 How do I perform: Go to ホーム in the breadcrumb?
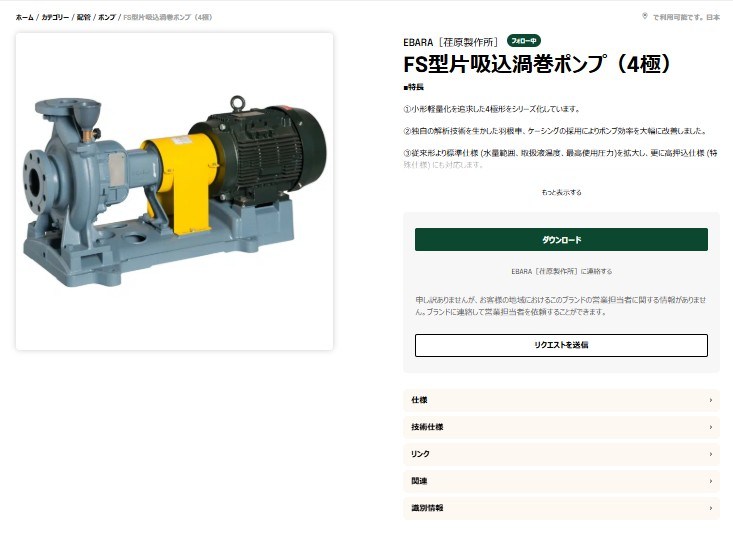tap(24, 17)
